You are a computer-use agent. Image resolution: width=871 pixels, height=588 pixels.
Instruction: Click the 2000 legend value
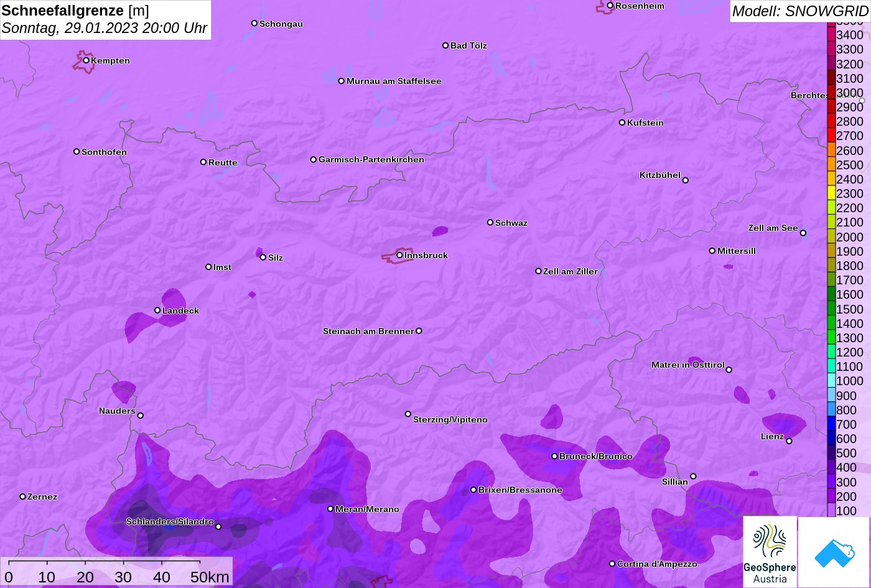[x=850, y=237]
